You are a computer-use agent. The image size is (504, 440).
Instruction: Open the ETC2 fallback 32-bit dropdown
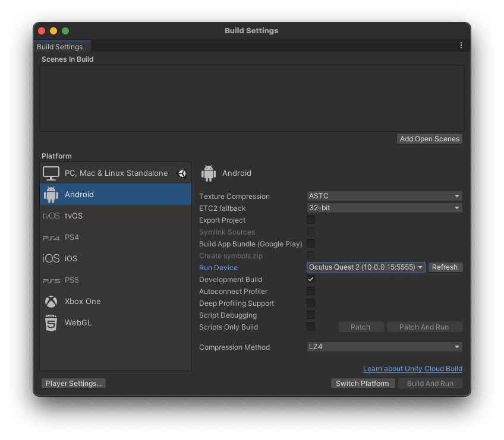pyautogui.click(x=385, y=208)
